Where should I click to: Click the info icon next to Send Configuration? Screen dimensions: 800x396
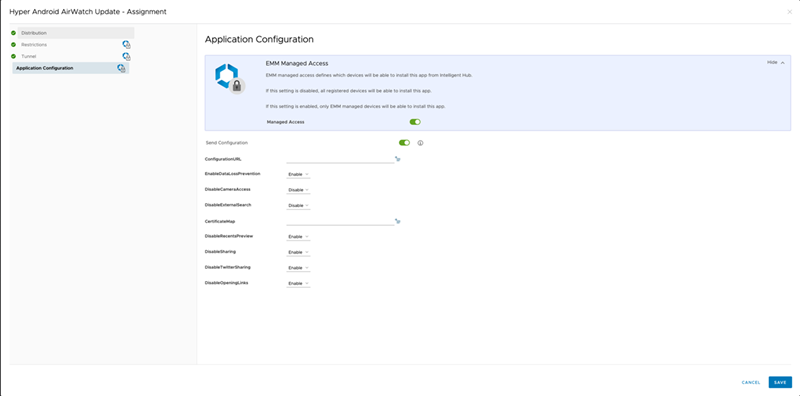(x=420, y=143)
